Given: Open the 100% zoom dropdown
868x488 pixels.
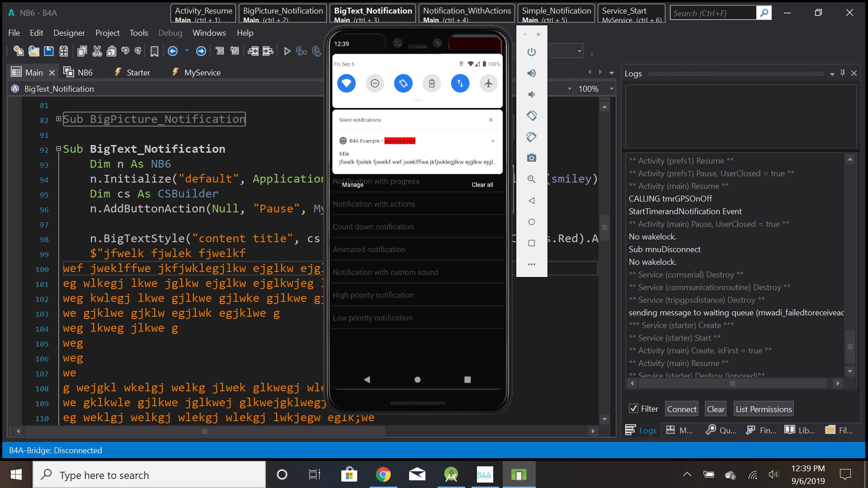Looking at the screenshot, I should [x=612, y=89].
